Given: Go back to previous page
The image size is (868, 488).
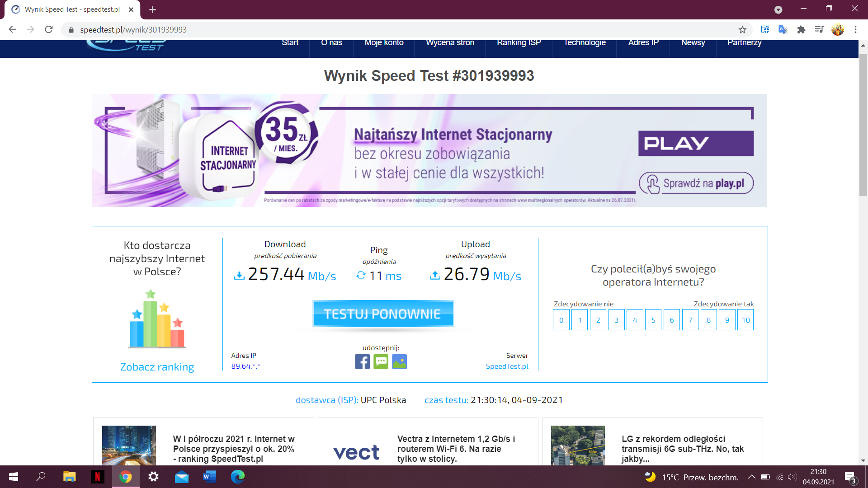Looking at the screenshot, I should click(x=13, y=30).
